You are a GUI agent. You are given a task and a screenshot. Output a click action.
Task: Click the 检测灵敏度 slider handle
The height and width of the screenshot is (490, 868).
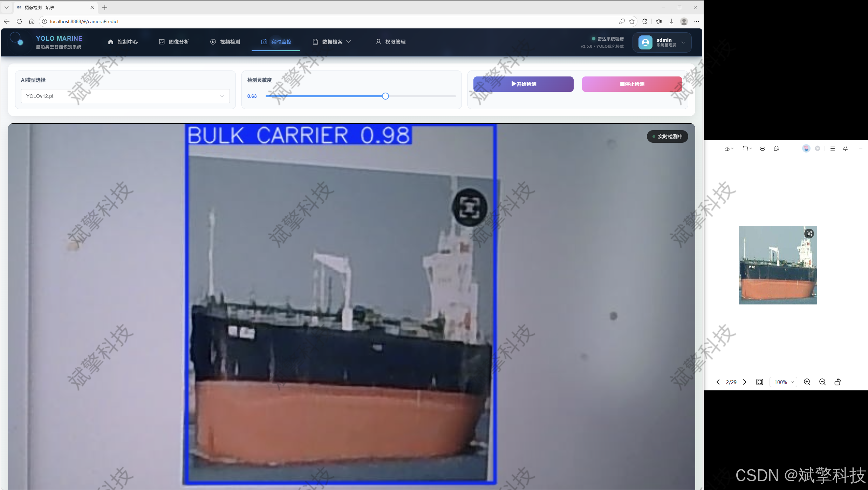pos(385,96)
